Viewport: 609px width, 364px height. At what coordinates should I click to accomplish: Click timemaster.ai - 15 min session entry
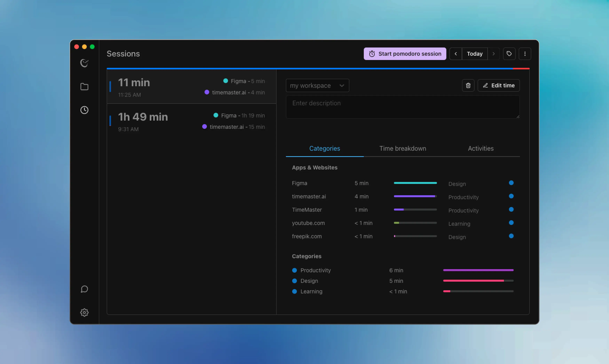click(x=234, y=127)
